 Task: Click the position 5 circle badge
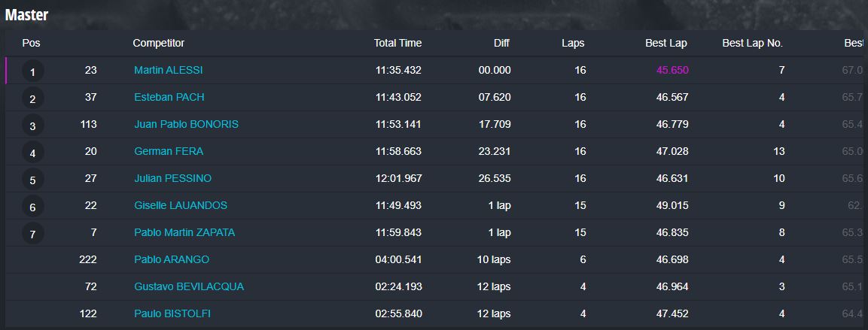pyautogui.click(x=32, y=180)
